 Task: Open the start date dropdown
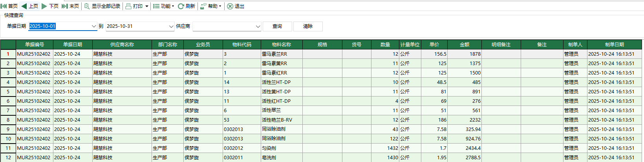[x=94, y=26]
